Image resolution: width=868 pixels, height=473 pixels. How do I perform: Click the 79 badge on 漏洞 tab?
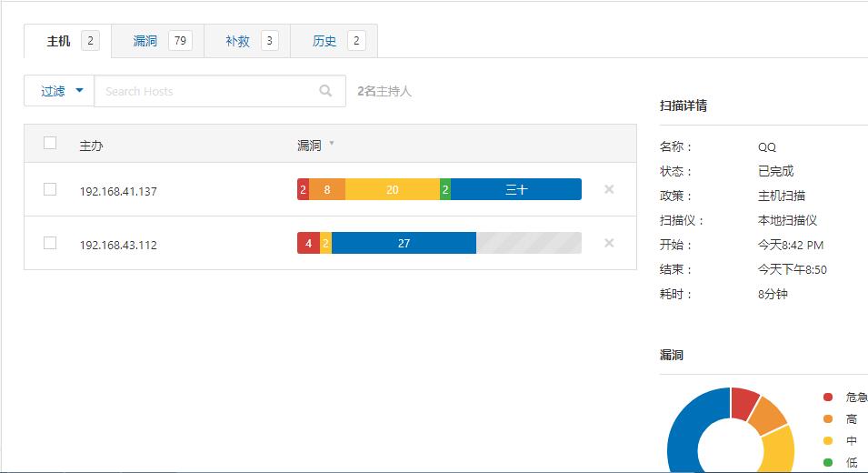[x=180, y=40]
